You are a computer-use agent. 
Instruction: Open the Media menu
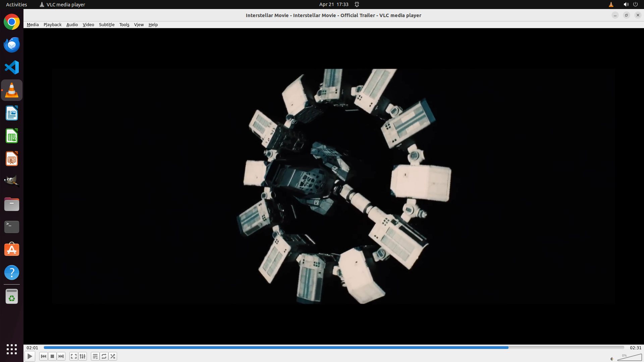[x=33, y=24]
